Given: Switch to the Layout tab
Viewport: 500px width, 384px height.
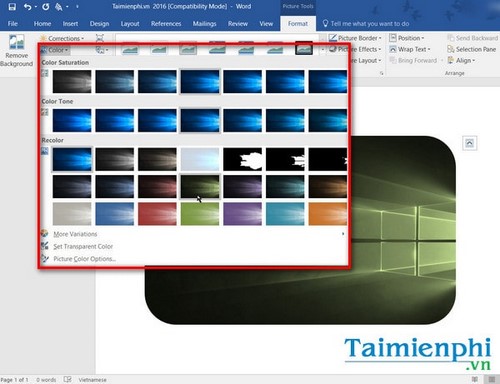Looking at the screenshot, I should (130, 24).
